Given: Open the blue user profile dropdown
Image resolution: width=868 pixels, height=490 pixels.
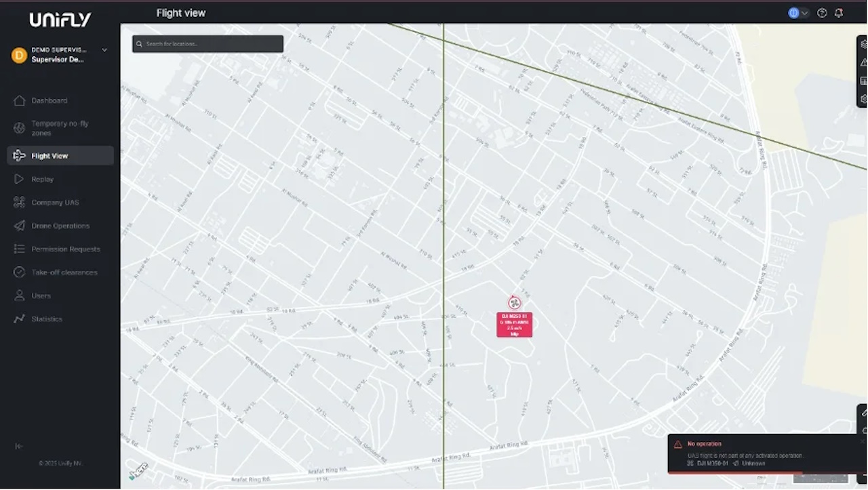Looking at the screenshot, I should (798, 13).
